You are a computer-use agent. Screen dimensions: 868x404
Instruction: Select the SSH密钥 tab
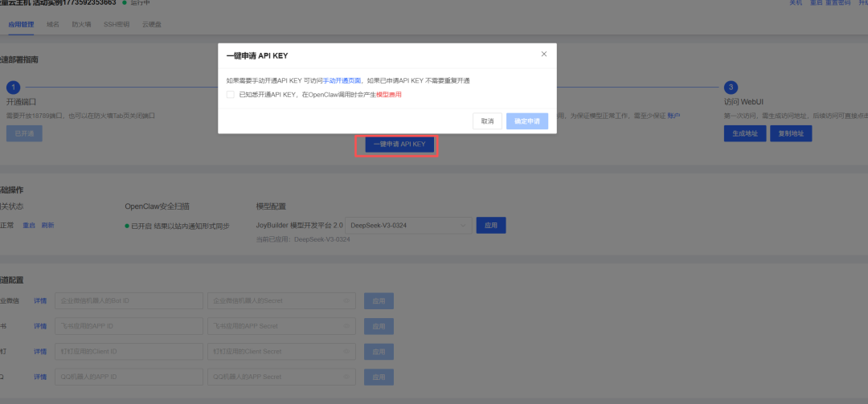pyautogui.click(x=117, y=24)
